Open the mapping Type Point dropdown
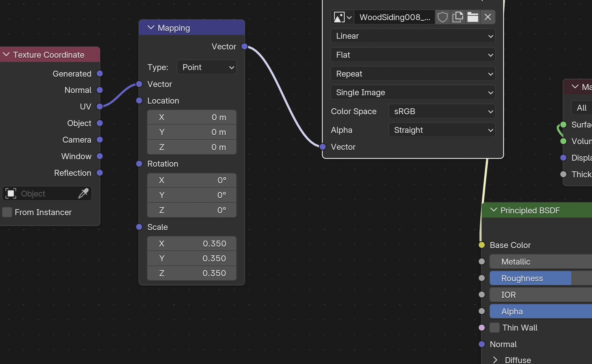The height and width of the screenshot is (364, 592). (207, 67)
